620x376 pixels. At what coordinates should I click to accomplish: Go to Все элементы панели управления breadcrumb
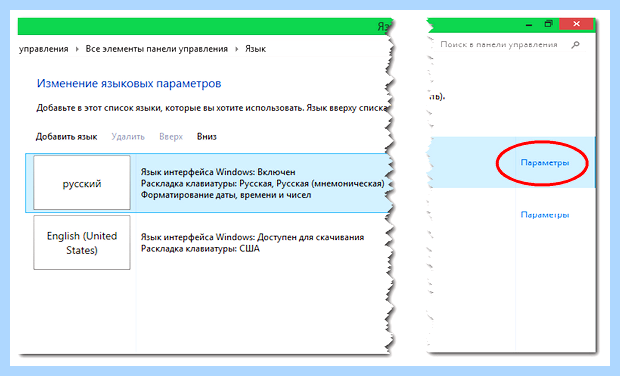coord(157,49)
